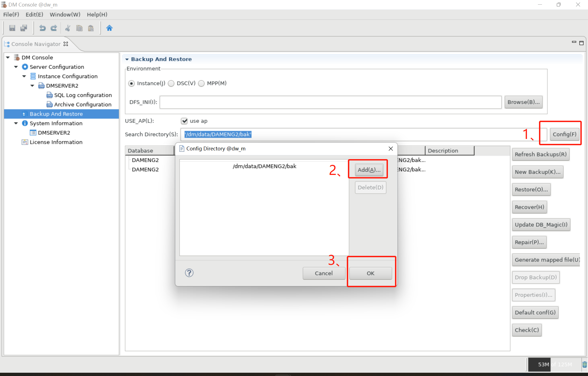Select the DSC(V) radio button
Viewport: 588px width, 376px height.
point(171,83)
